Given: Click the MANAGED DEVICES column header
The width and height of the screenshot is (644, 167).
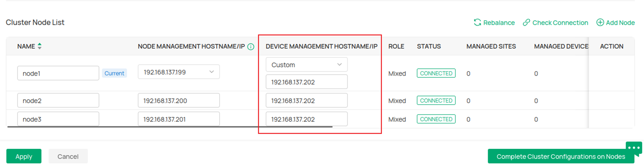Looking at the screenshot, I should click(561, 46).
